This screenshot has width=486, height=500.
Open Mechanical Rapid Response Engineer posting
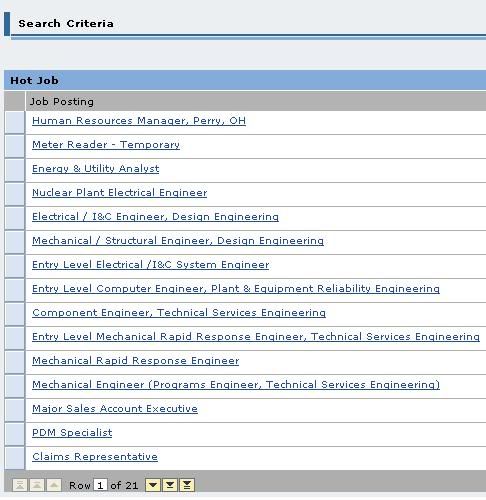pos(136,361)
